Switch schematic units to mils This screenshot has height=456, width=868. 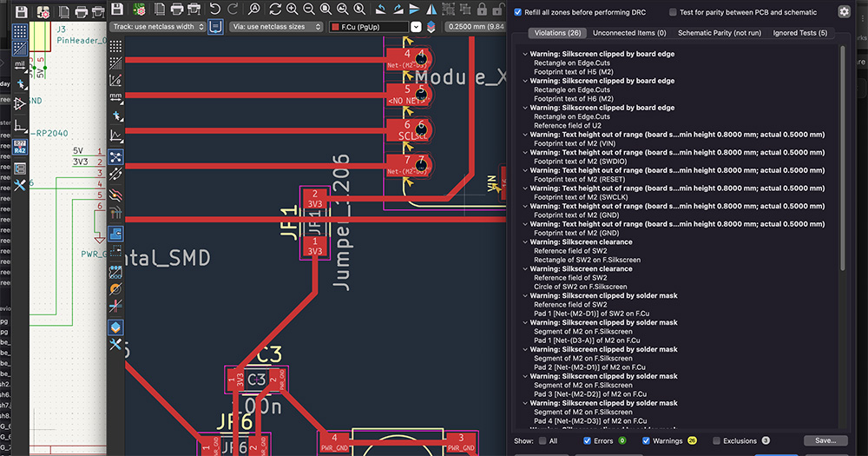point(20,66)
